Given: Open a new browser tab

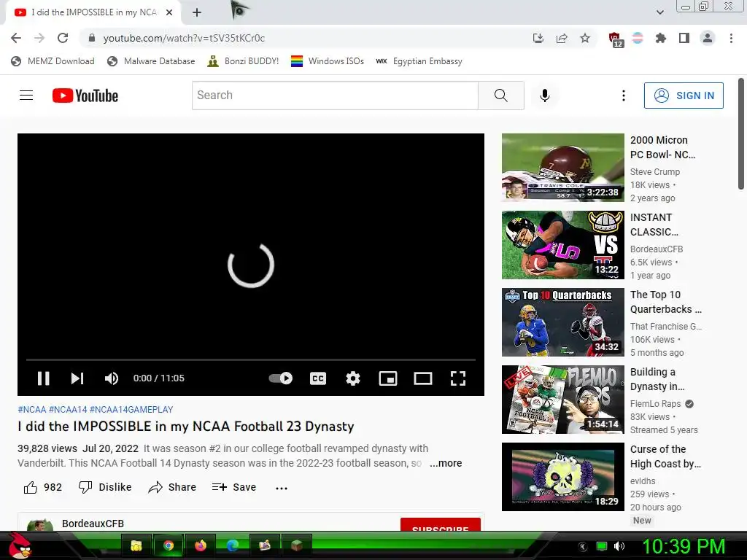Looking at the screenshot, I should pyautogui.click(x=197, y=12).
